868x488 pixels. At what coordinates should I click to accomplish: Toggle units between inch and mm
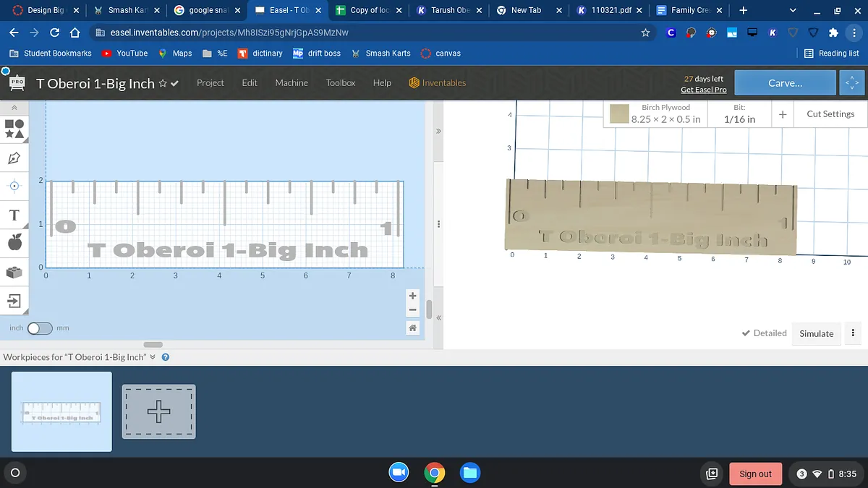click(x=40, y=328)
